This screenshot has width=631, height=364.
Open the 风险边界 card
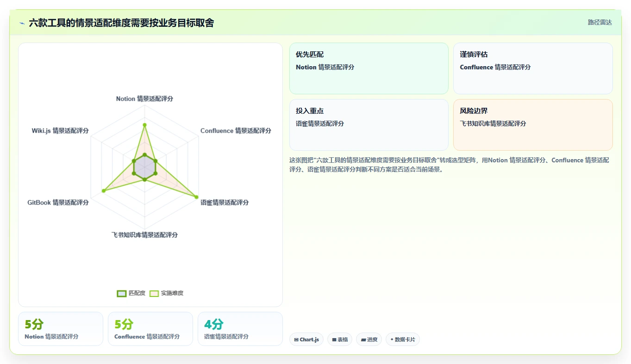tap(533, 125)
